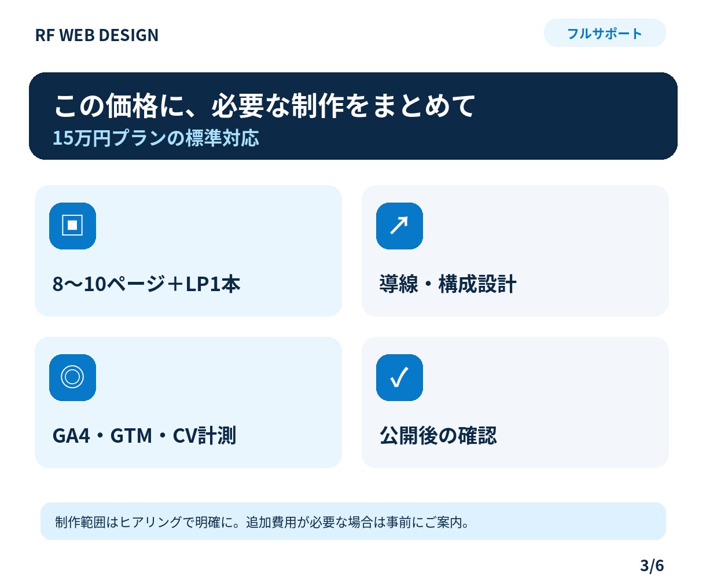The height and width of the screenshot is (588, 706).
Task: Click the RF WEB DESIGN logo text
Action: click(x=97, y=35)
